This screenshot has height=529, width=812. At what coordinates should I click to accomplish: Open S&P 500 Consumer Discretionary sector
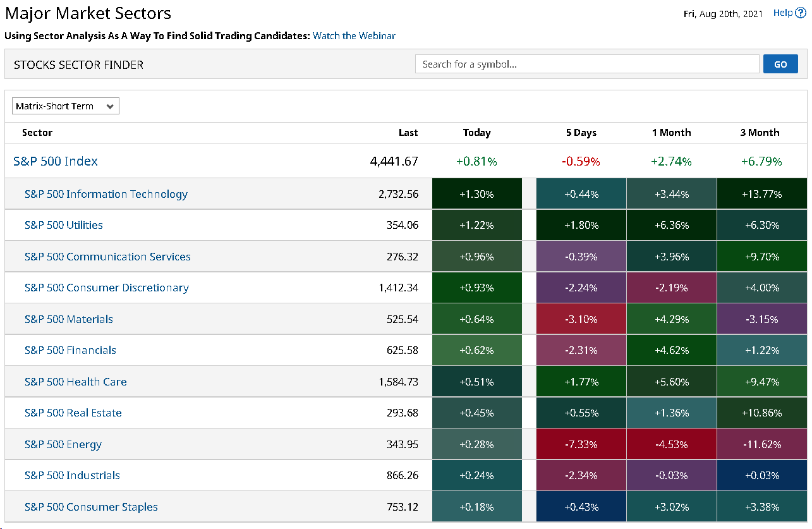(x=107, y=288)
